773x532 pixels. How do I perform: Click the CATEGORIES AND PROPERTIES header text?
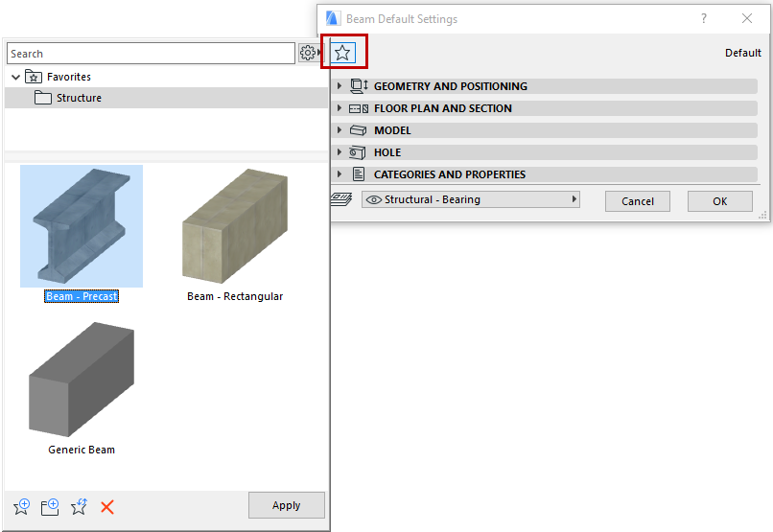click(450, 174)
